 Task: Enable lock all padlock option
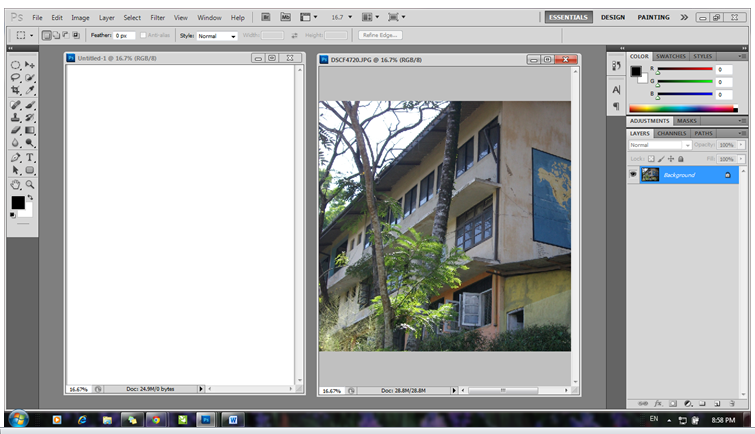point(681,159)
